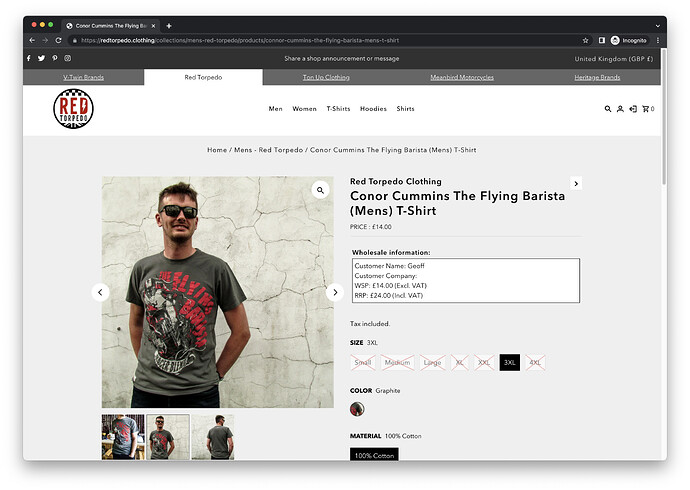Click the browser back arrow
Viewport: 690px width, 490px height.
point(32,40)
